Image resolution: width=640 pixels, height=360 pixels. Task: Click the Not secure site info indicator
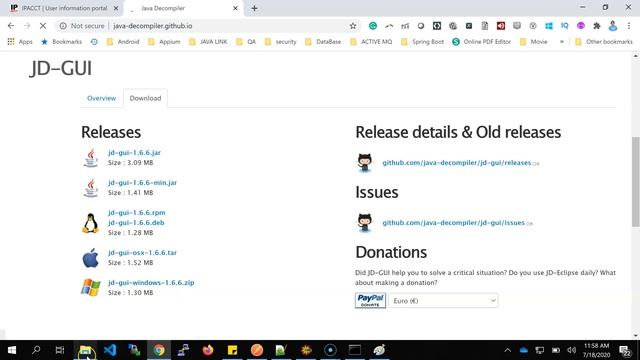pyautogui.click(x=82, y=26)
